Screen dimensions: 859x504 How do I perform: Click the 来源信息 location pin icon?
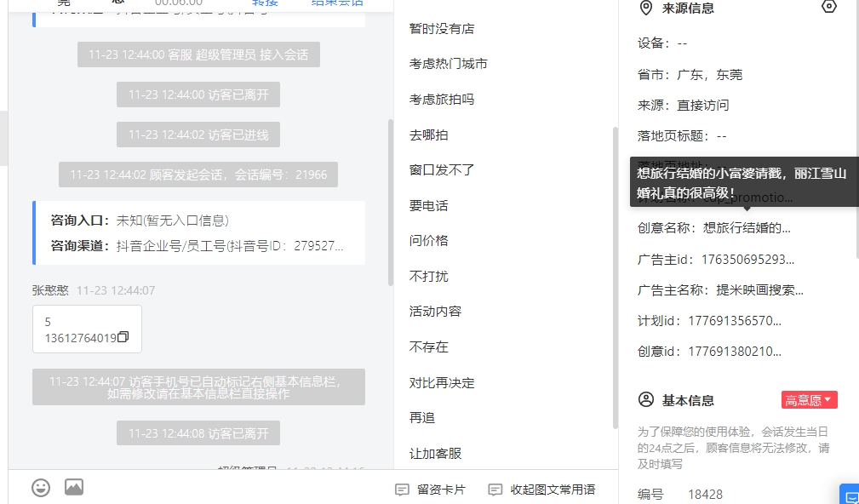(646, 9)
